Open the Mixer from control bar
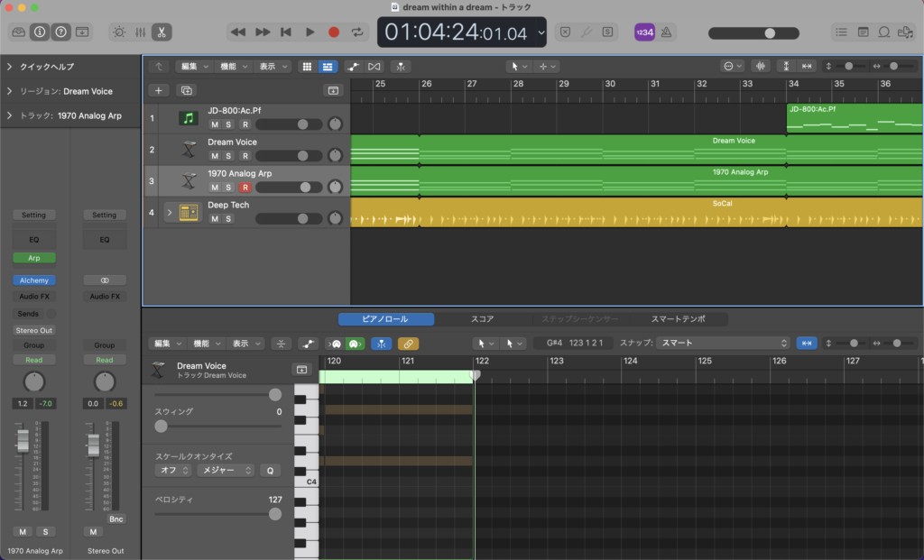Viewport: 924px width, 560px height. pyautogui.click(x=141, y=32)
